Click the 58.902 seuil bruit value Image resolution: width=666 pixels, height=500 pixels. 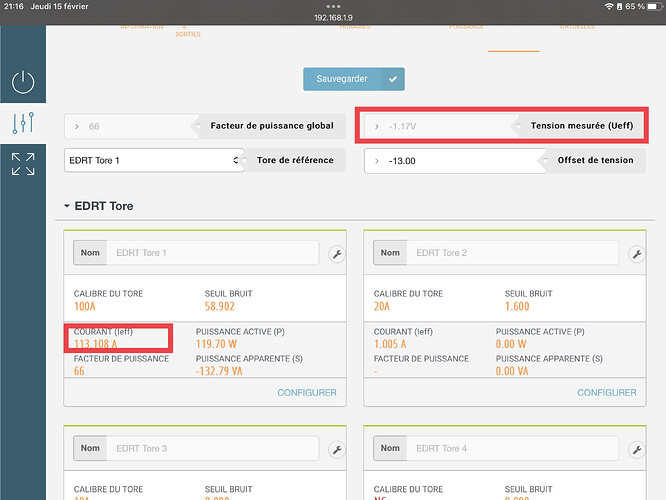click(x=220, y=306)
